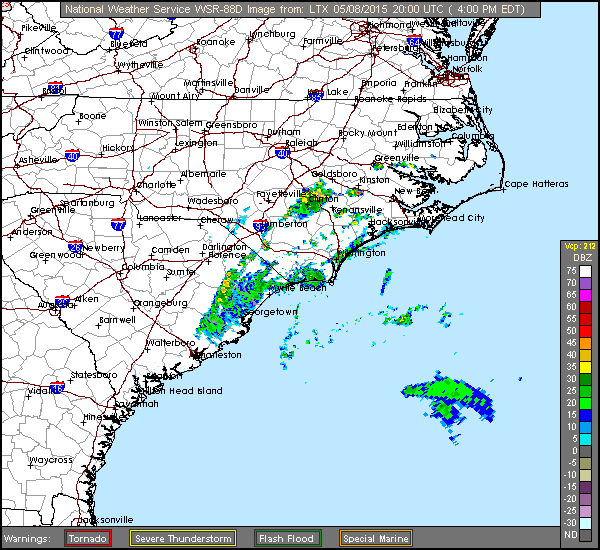Click the I-16 shield near Vidalia
Image resolution: width=600 pixels, height=550 pixels.
(58, 387)
